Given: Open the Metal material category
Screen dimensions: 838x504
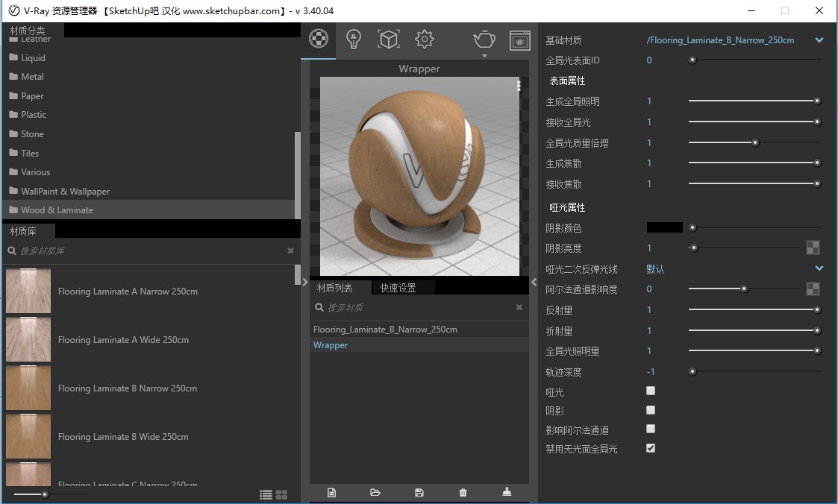Looking at the screenshot, I should coord(32,77).
